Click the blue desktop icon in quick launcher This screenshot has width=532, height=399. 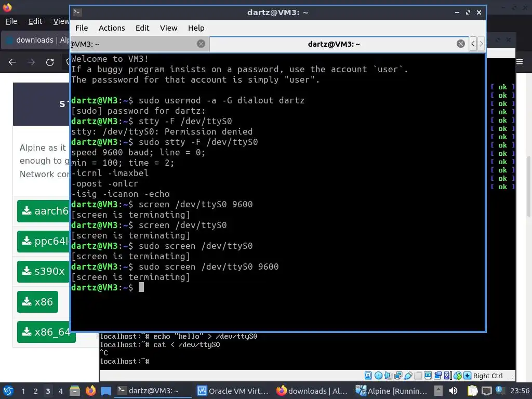[106, 391]
